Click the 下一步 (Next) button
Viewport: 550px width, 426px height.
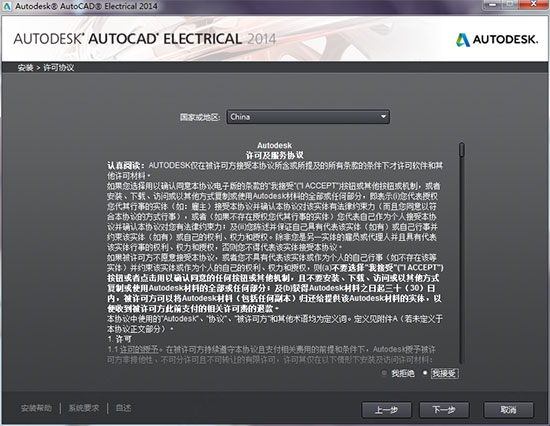point(444,410)
